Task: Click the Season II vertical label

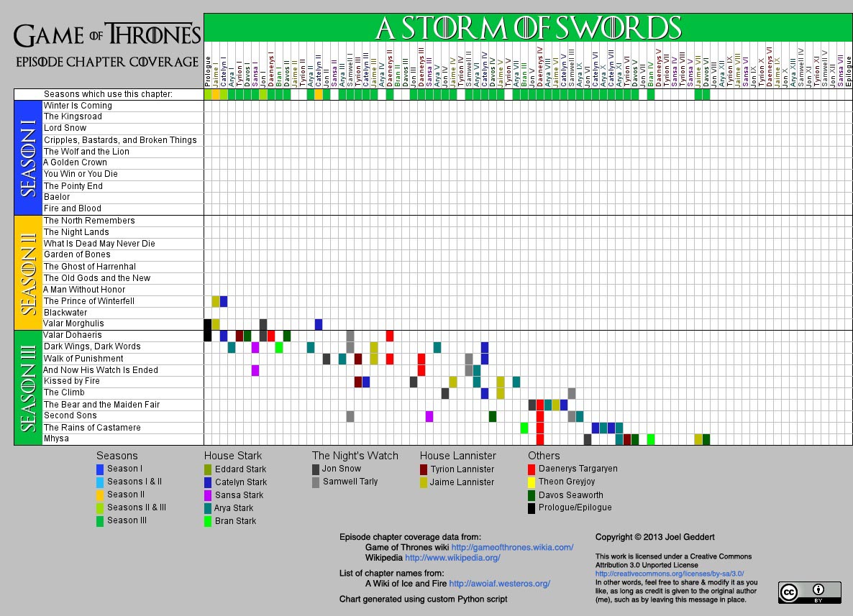Action: (28, 272)
